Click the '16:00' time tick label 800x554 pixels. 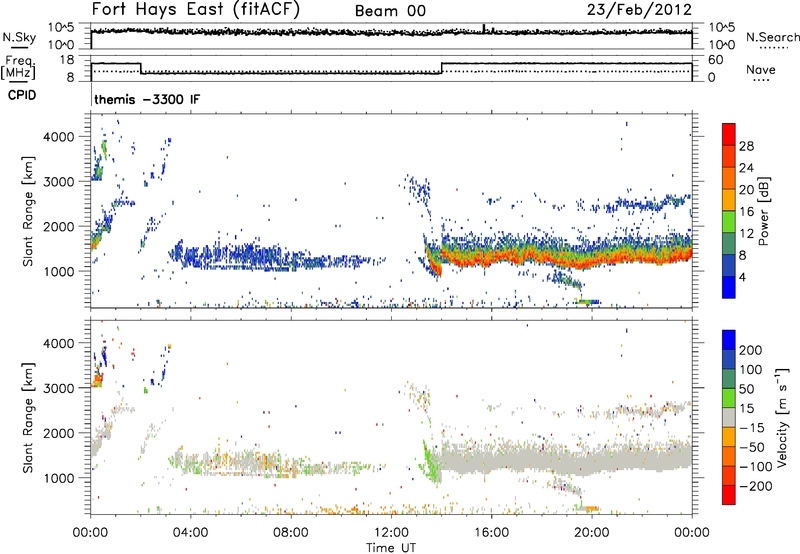click(491, 533)
